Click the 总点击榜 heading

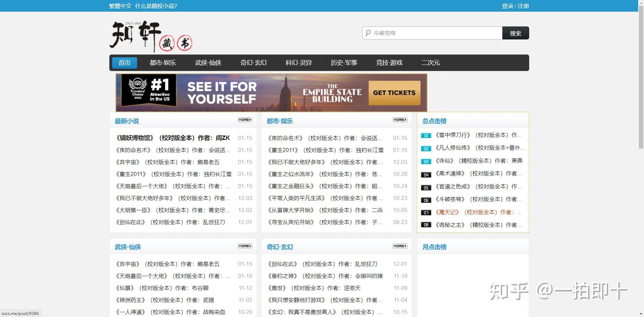pyautogui.click(x=434, y=121)
